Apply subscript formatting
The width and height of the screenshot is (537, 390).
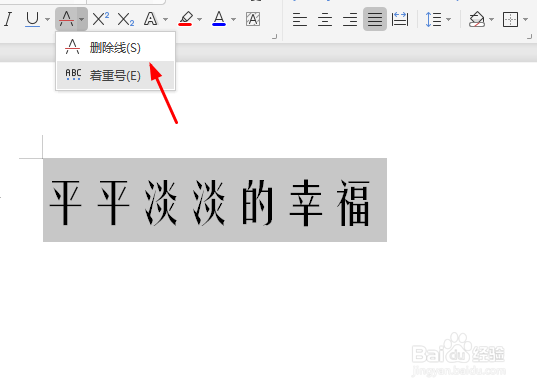coord(126,19)
